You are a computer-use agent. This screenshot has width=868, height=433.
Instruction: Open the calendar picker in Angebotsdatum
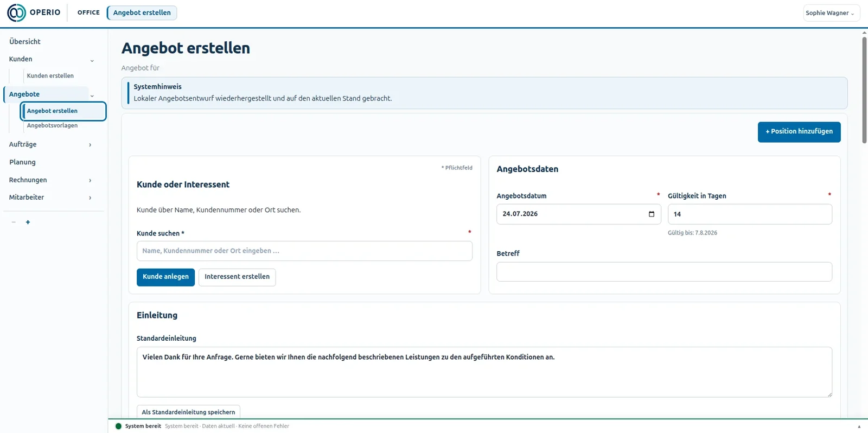click(x=652, y=214)
